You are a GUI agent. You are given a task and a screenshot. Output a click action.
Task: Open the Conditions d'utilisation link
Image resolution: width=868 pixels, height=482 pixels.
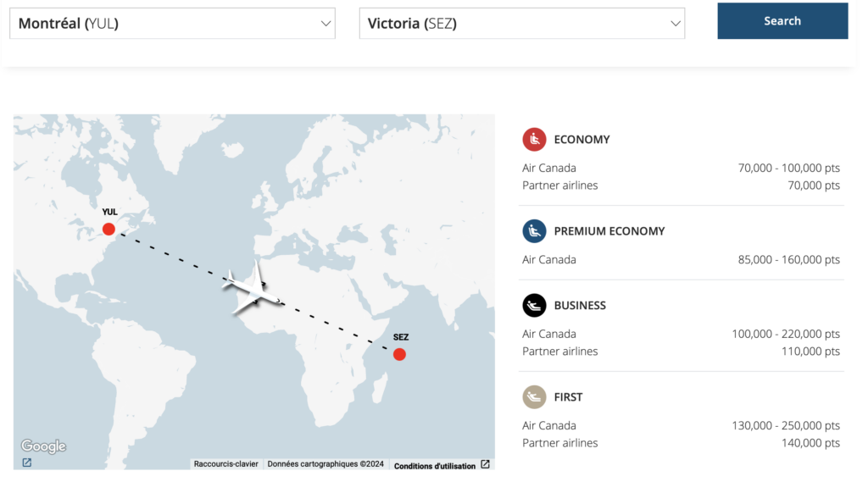pos(434,465)
